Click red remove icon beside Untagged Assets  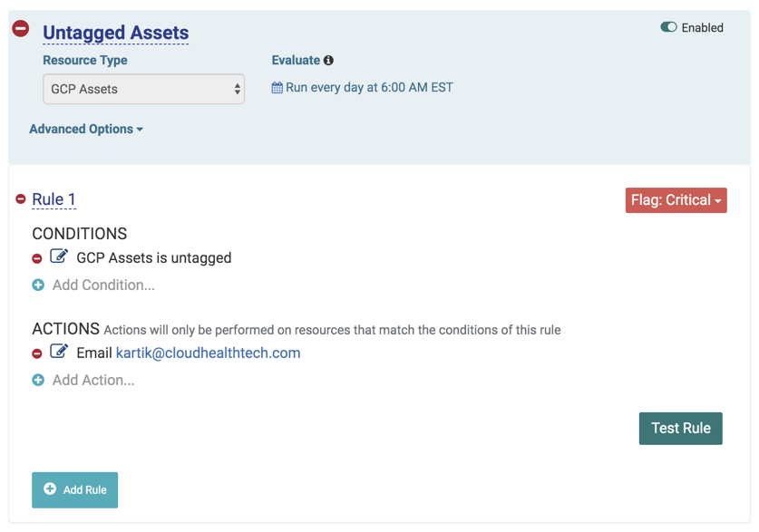coord(21,29)
